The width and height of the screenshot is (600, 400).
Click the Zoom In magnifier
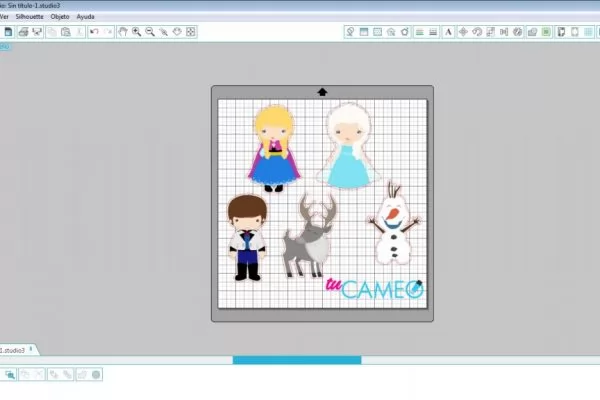tap(136, 32)
